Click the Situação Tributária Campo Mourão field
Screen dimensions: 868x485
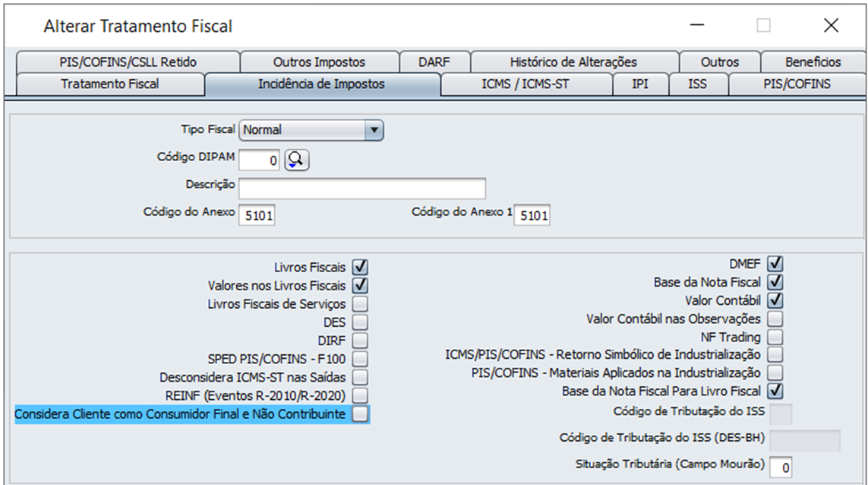[780, 468]
